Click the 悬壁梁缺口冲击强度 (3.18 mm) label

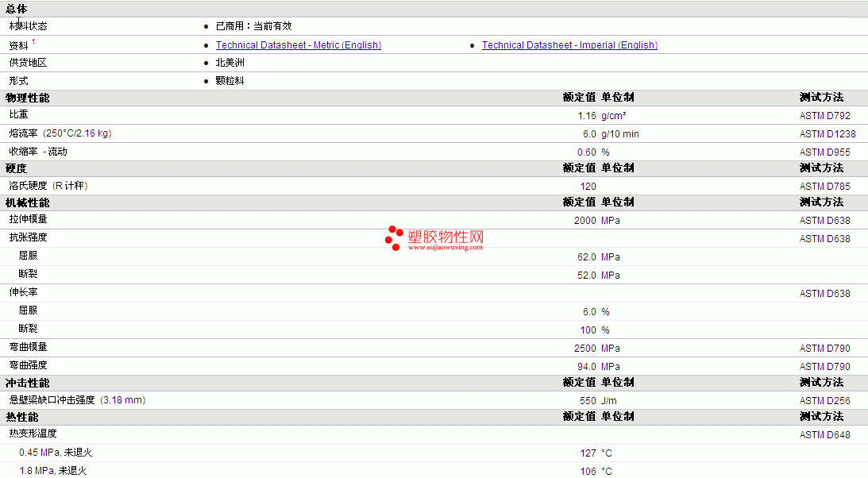coord(77,400)
